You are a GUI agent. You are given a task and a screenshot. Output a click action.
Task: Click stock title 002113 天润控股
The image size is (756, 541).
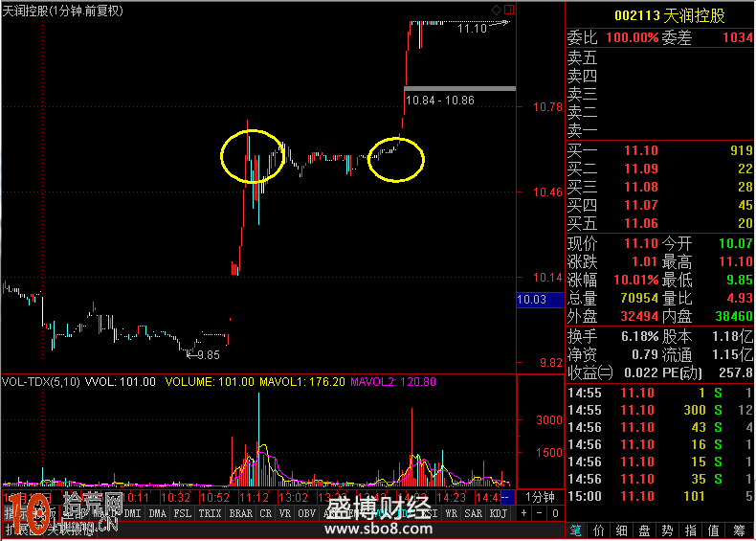(670, 16)
